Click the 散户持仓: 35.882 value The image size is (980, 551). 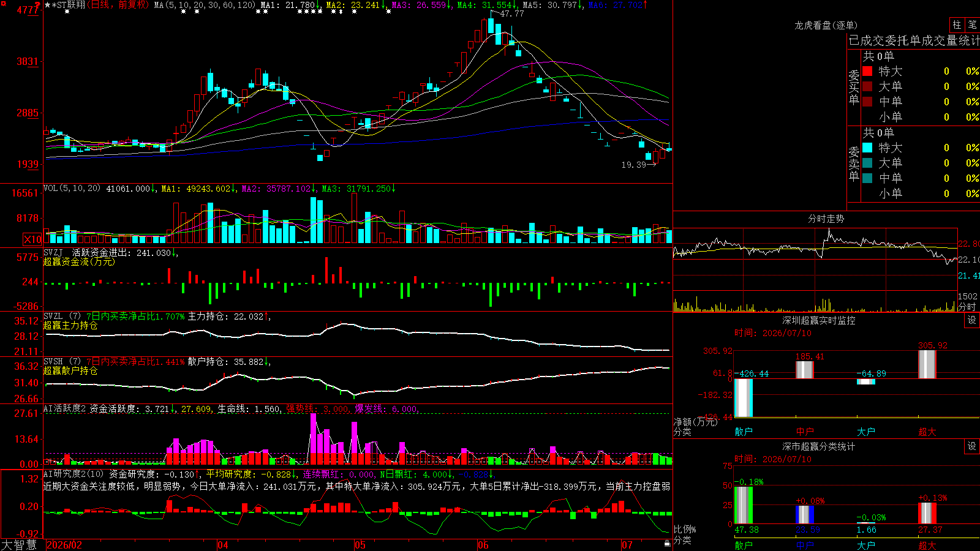225,362
